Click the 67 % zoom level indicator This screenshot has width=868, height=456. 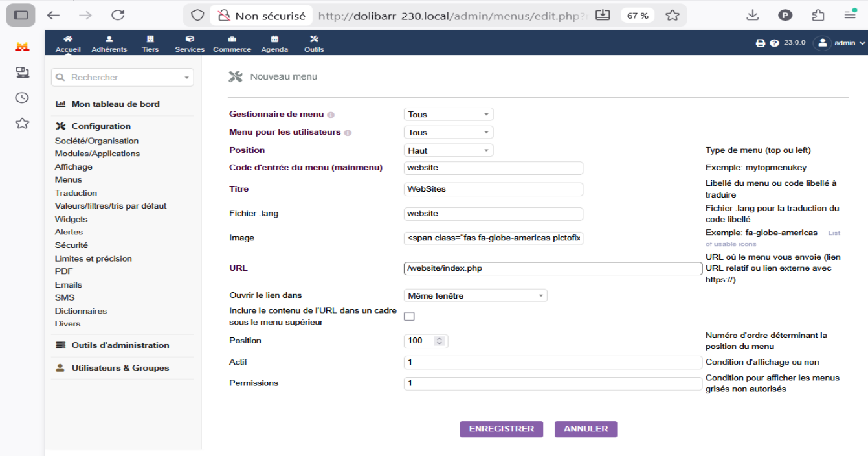point(638,15)
